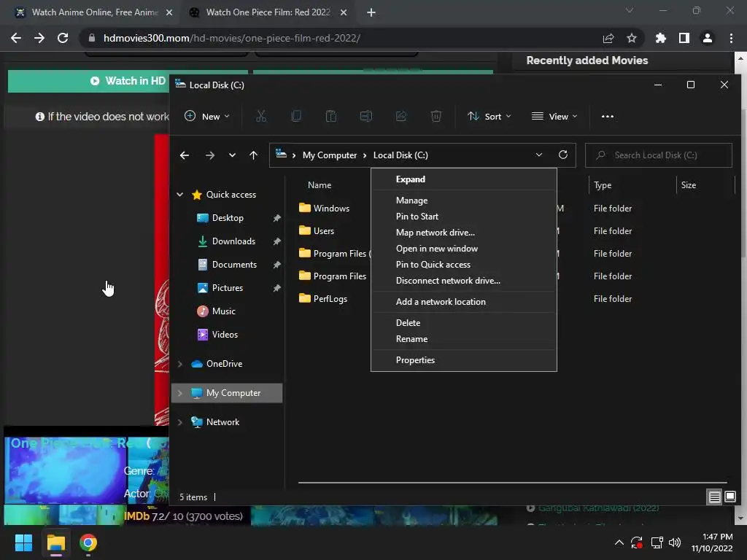The width and height of the screenshot is (747, 560).
Task: Open Chrome three-dot menu
Action: pos(731,38)
